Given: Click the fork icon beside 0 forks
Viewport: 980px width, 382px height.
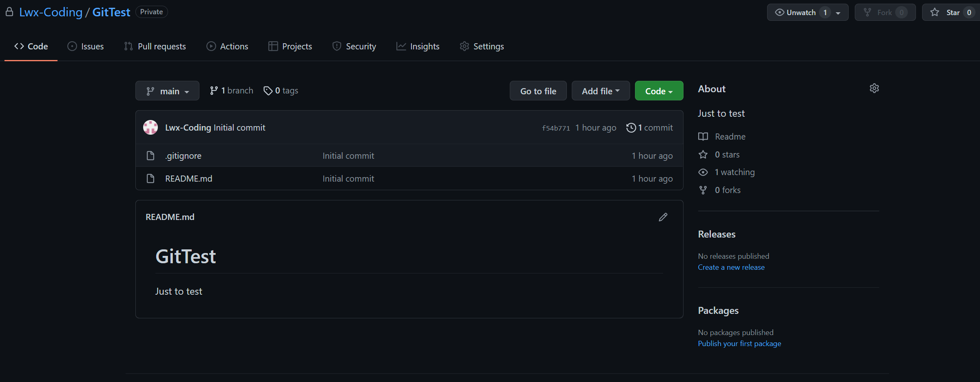Looking at the screenshot, I should (x=703, y=190).
